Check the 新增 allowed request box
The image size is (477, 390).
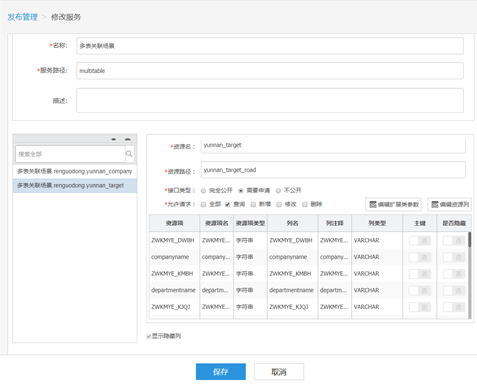point(253,204)
